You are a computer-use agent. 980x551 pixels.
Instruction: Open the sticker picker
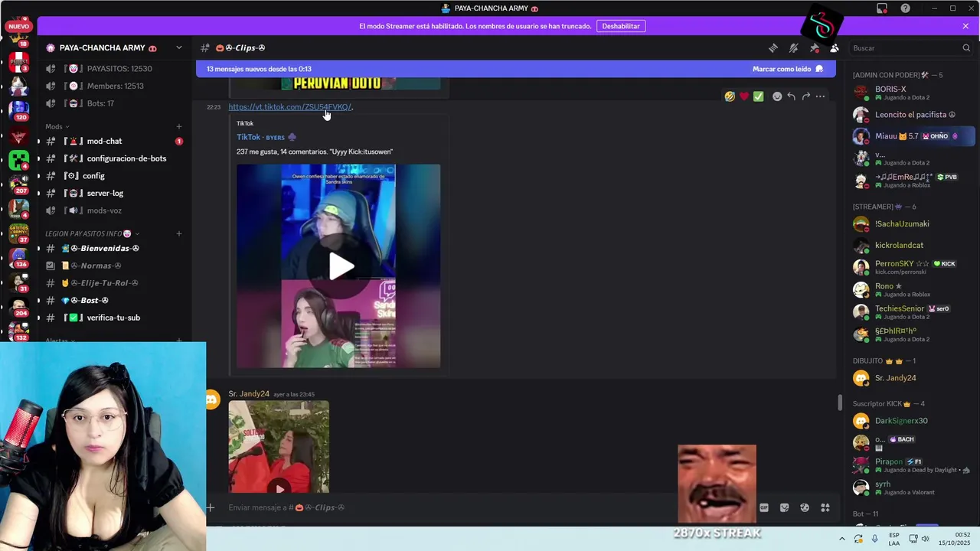[x=784, y=507]
